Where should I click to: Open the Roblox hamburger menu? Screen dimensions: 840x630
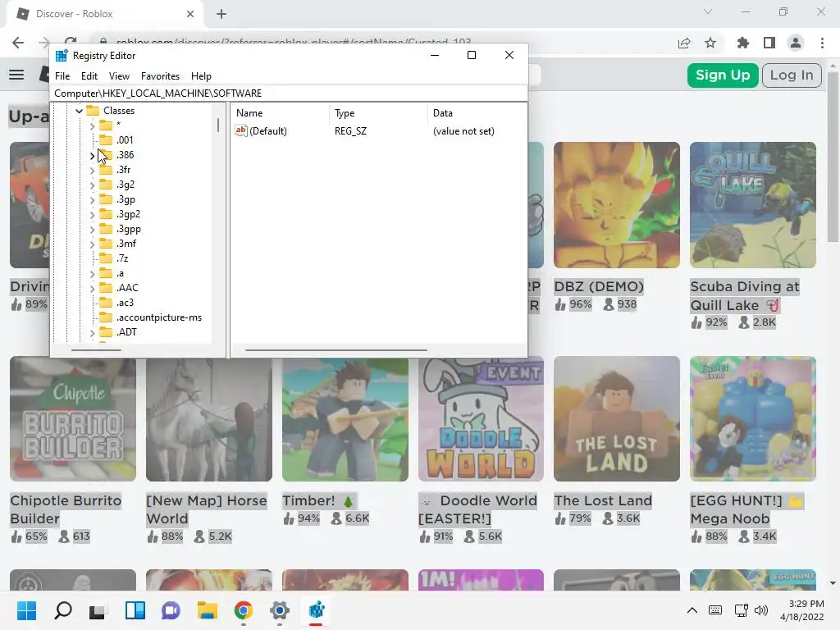(16, 75)
